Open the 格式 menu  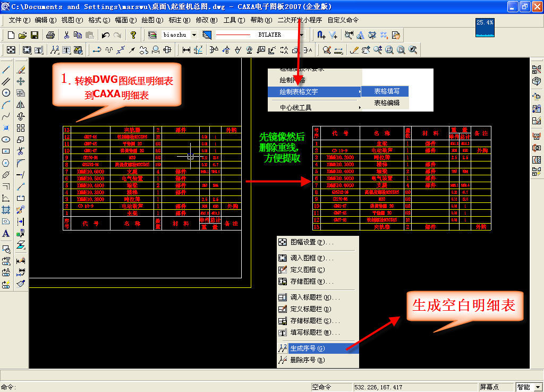coord(99,20)
